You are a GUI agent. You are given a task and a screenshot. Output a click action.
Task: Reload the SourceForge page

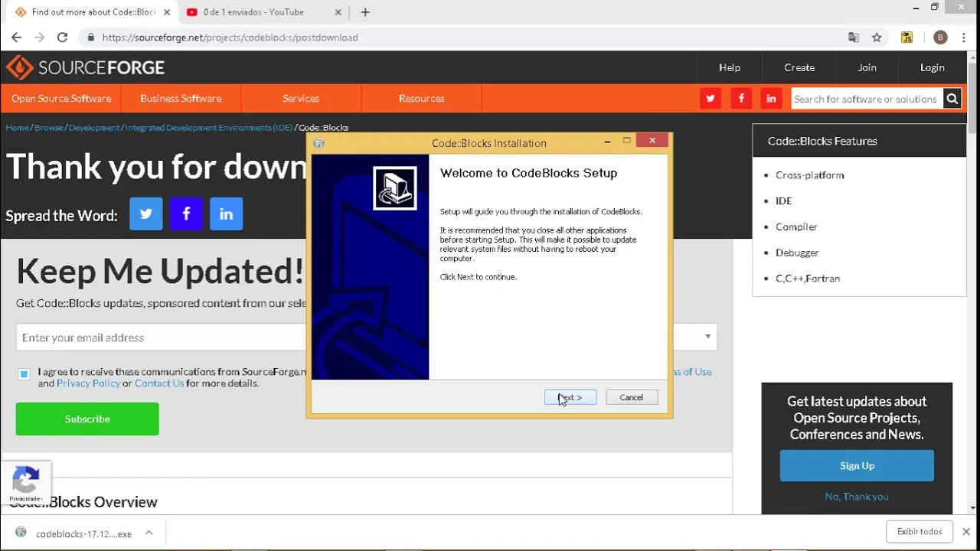(x=63, y=37)
